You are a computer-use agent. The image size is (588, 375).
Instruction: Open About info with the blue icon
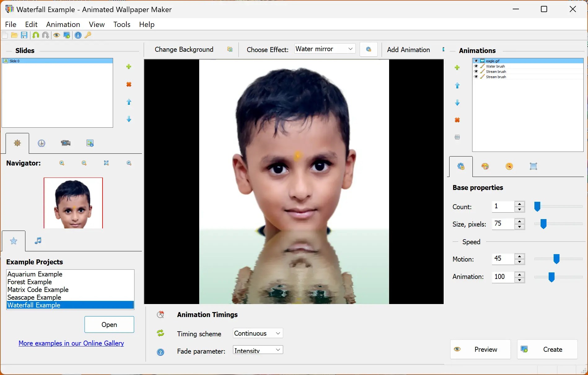[78, 35]
